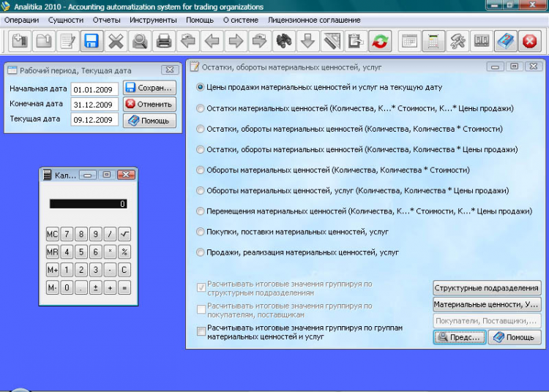Click Отменить button in date panel

[x=149, y=104]
